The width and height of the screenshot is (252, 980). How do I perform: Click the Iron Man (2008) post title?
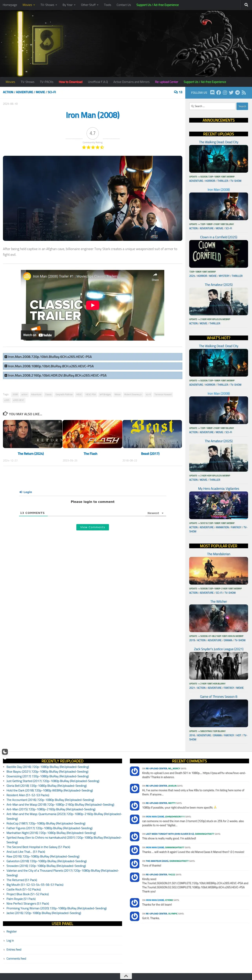93,115
